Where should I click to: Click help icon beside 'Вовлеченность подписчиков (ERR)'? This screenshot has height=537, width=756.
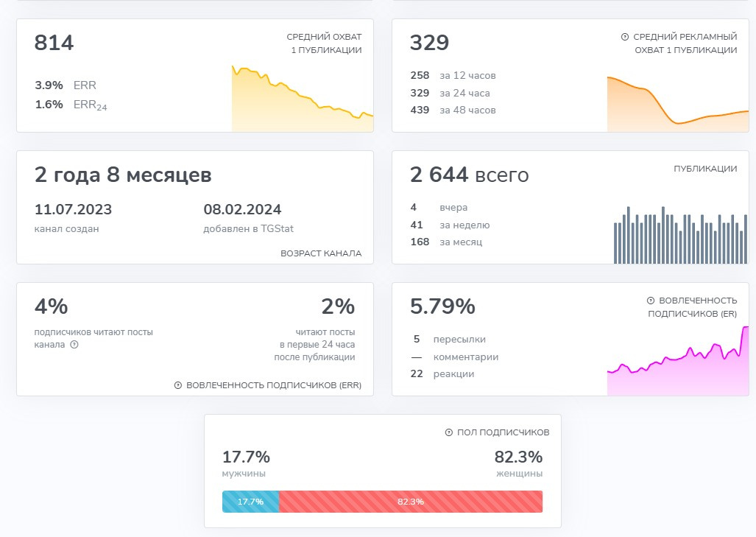click(178, 385)
